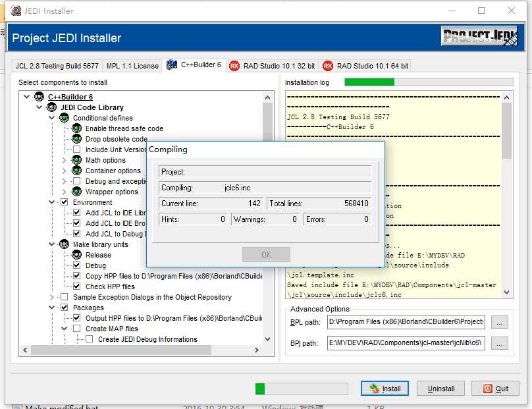Collapse the JEDI Code Library node
This screenshot has height=409, width=532.
tap(40, 107)
